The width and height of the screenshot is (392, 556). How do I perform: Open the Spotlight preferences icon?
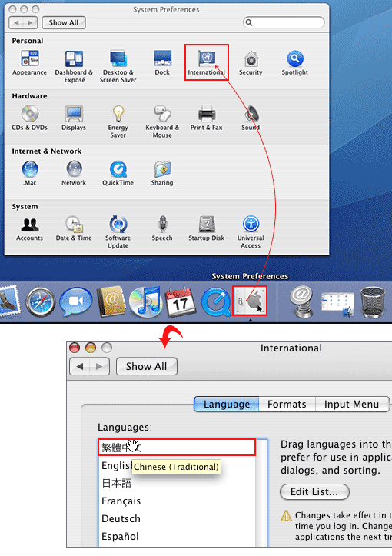click(x=295, y=62)
